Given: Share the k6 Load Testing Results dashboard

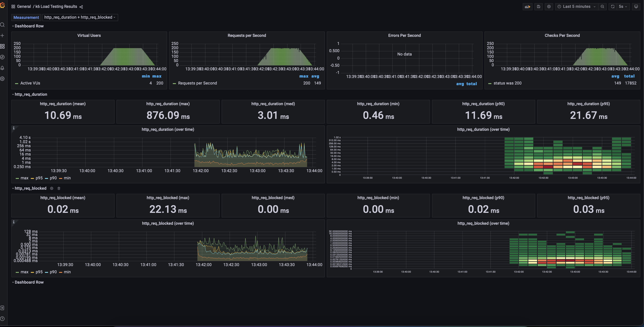Looking at the screenshot, I should [x=81, y=7].
